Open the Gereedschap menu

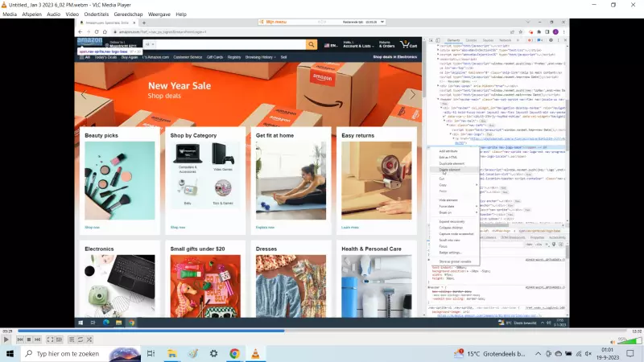click(x=128, y=14)
